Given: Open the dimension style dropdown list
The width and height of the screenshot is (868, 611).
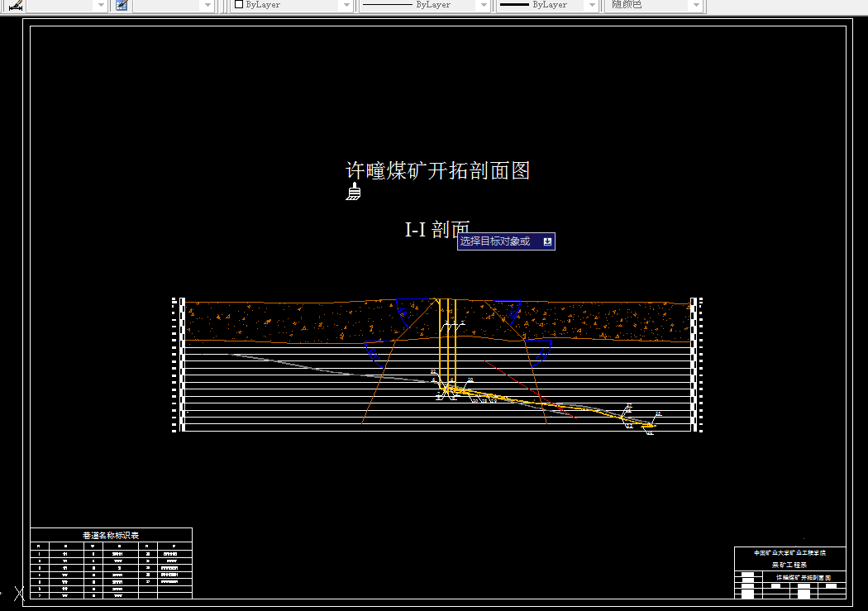Looking at the screenshot, I should coord(100,6).
